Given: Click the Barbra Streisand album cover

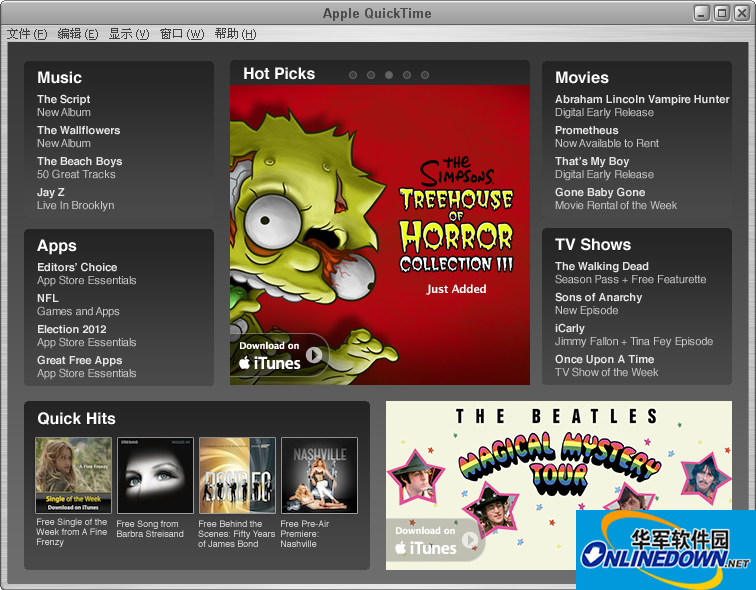Looking at the screenshot, I should point(155,475).
